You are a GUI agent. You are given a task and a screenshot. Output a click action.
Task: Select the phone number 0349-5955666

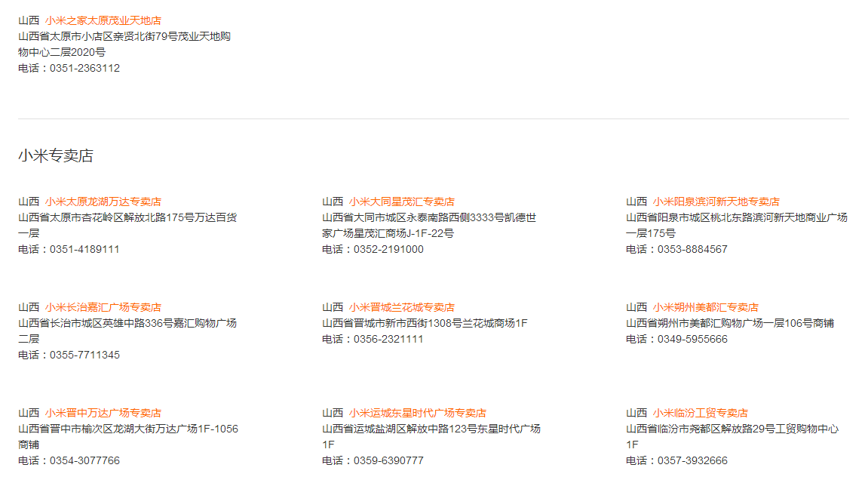point(692,339)
